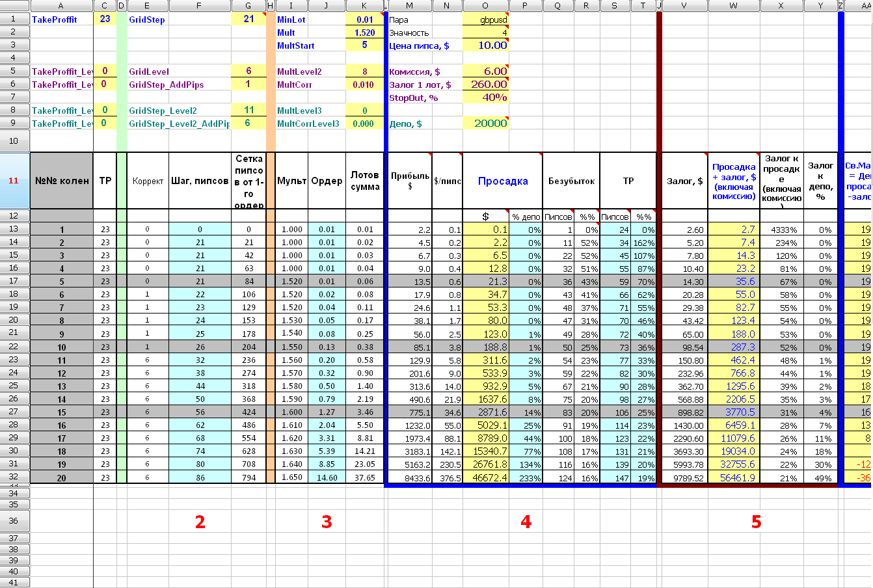Select the Цена пипса value 10.00
873x588 pixels.
tap(486, 46)
